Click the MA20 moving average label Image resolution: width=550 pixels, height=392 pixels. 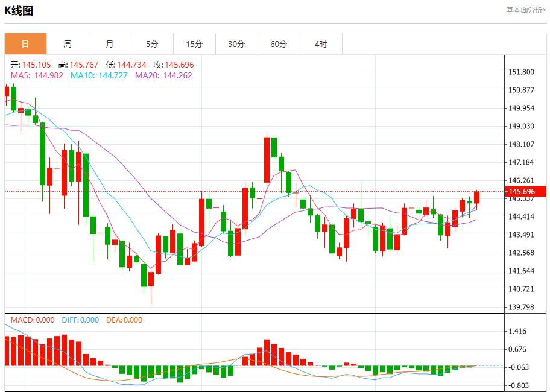tap(163, 75)
